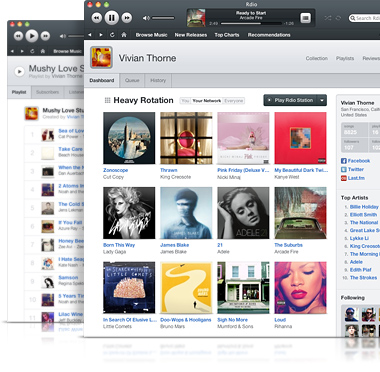Viewport: 380px width, 372px height.
Task: Open The Suburbs album link
Action: pos(288,245)
